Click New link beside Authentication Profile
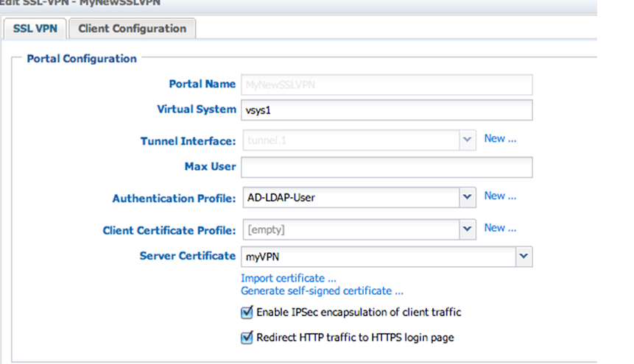 click(x=500, y=196)
